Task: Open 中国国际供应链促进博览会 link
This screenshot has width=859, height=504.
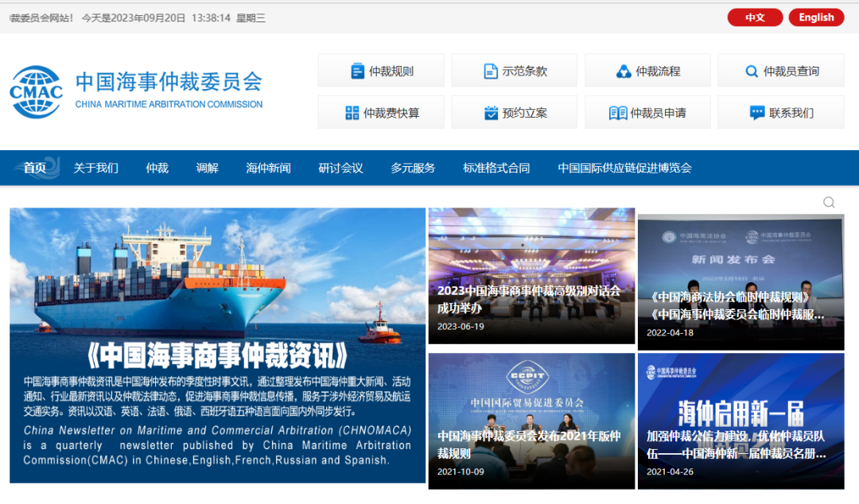Action: click(x=624, y=168)
